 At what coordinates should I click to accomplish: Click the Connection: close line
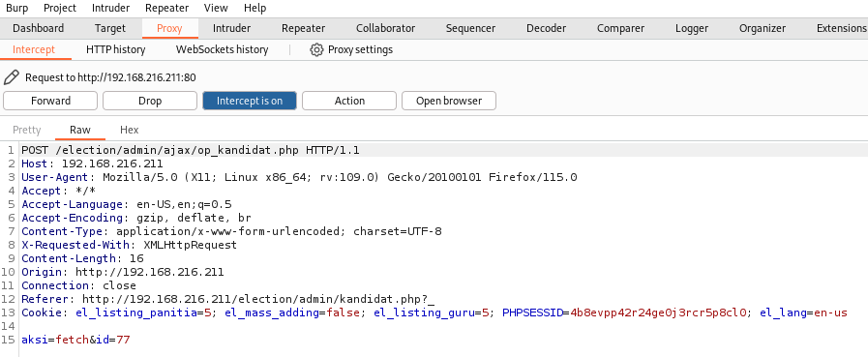tap(78, 285)
